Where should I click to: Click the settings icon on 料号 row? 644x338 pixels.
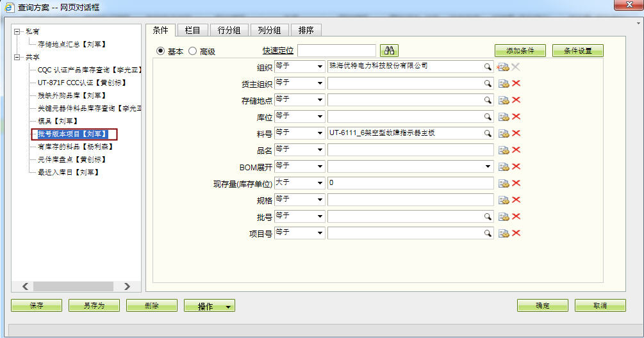pos(504,133)
